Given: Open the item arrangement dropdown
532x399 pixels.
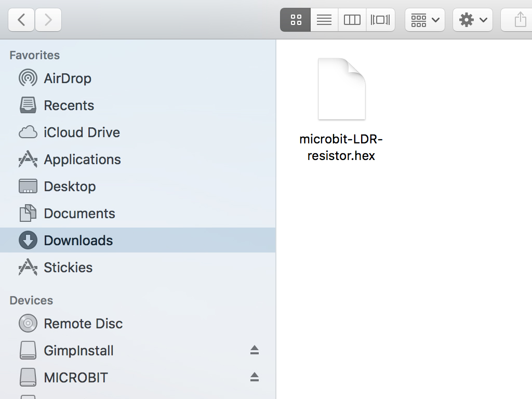Looking at the screenshot, I should [425, 20].
